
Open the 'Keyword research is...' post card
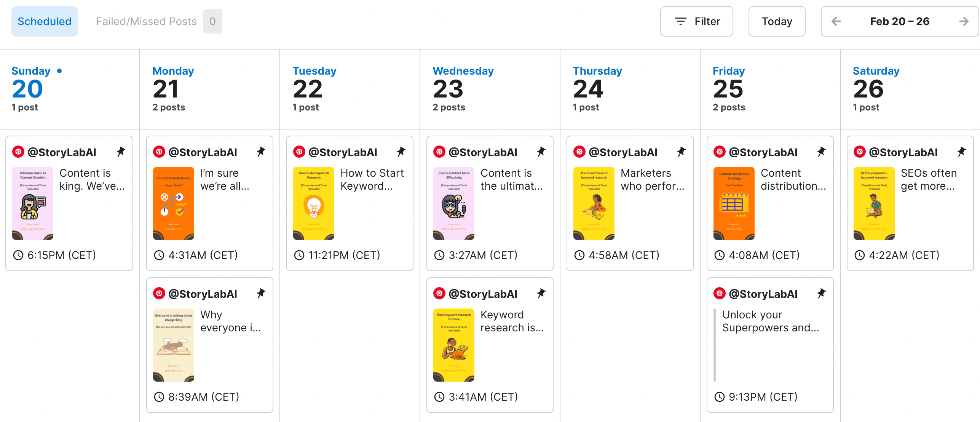click(490, 345)
